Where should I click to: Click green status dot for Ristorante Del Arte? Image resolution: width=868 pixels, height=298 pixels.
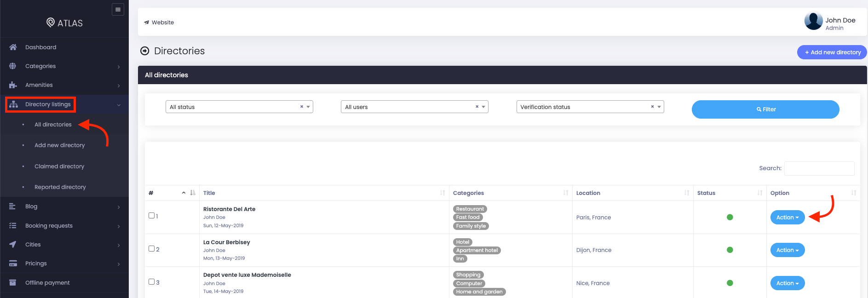(730, 217)
